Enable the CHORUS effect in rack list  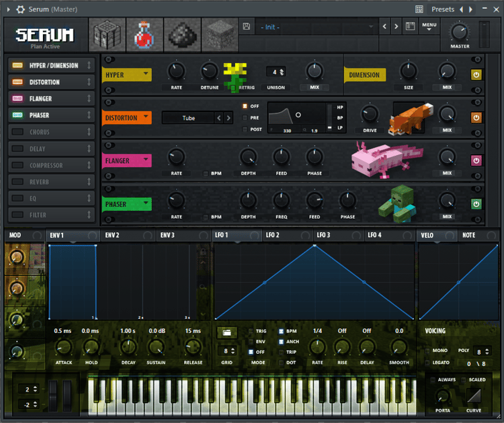click(x=17, y=132)
